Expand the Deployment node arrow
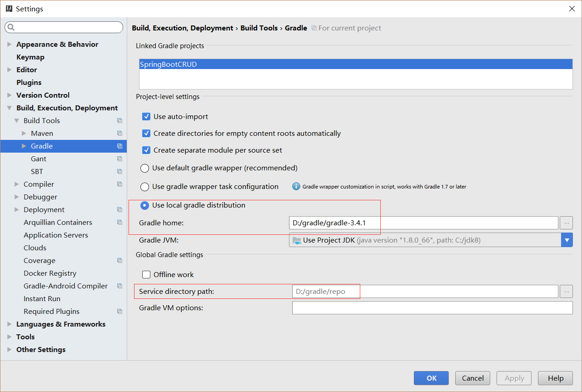Viewport: 582px width, 392px height. [x=17, y=210]
